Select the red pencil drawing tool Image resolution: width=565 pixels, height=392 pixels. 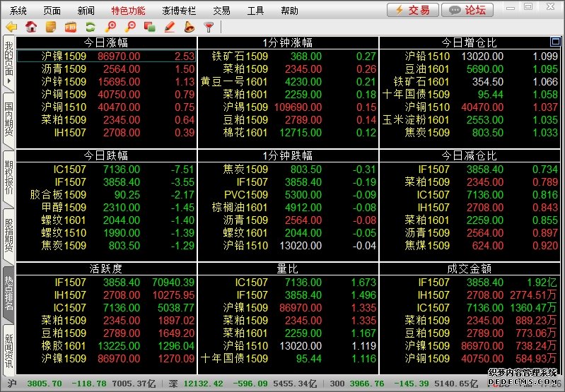169,28
